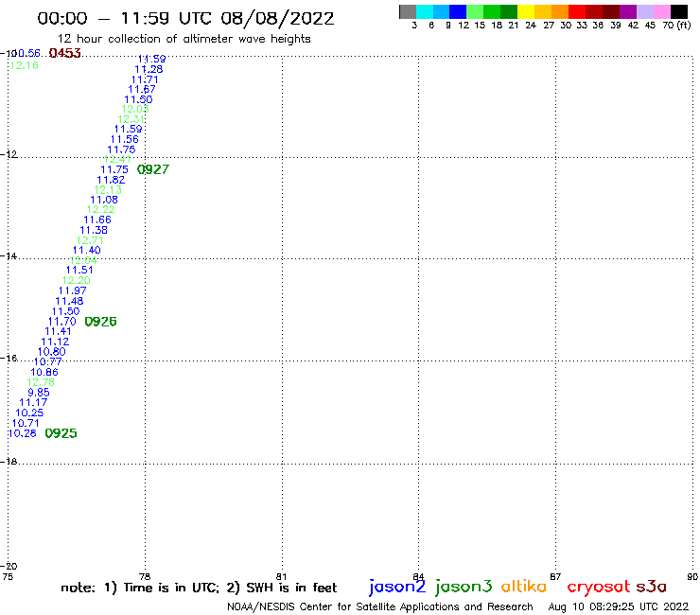Select the wave height reading 11.66

pos(97,220)
